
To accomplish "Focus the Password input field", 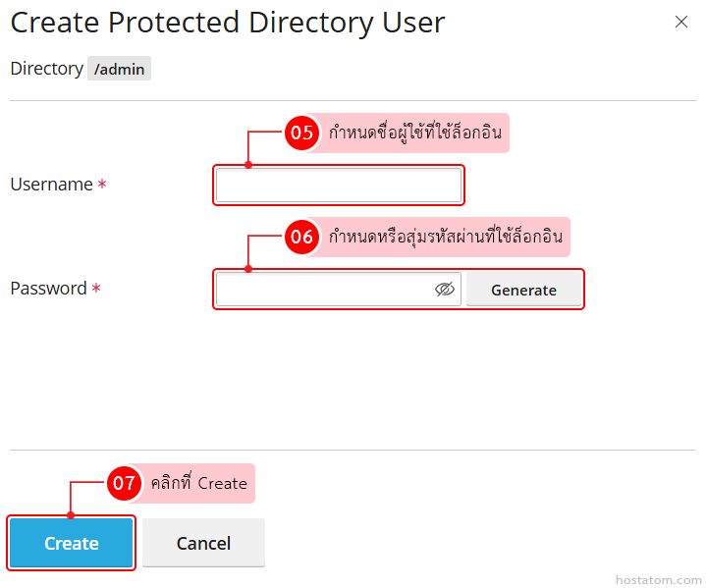I will point(324,290).
